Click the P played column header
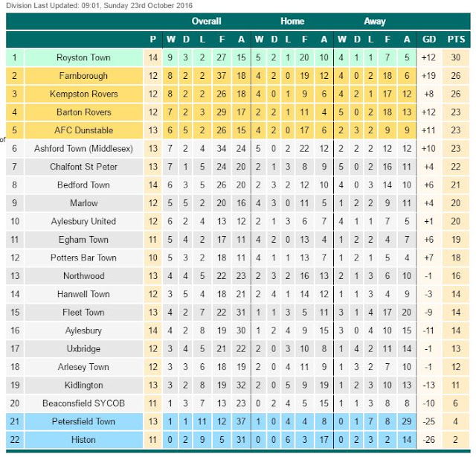Screen dimensions: 476x457 pos(153,39)
